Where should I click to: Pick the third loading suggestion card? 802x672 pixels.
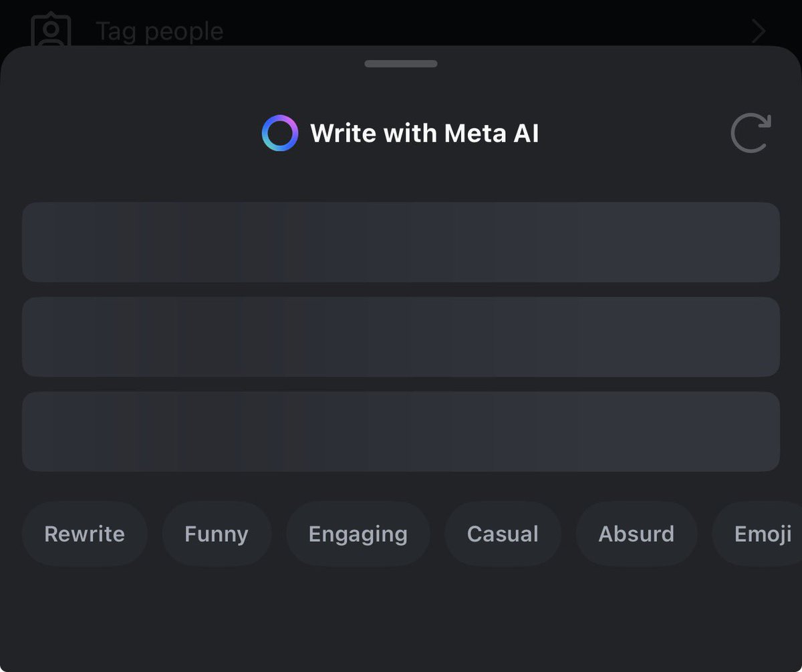pos(401,432)
